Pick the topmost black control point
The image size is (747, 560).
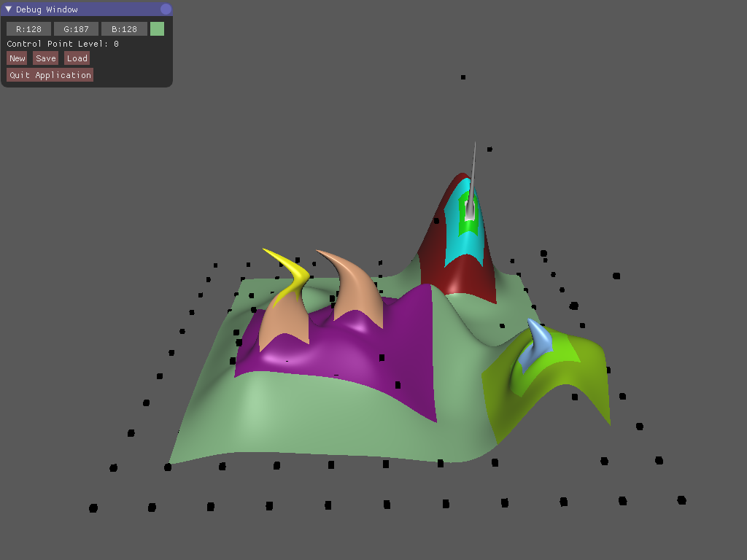pyautogui.click(x=463, y=77)
